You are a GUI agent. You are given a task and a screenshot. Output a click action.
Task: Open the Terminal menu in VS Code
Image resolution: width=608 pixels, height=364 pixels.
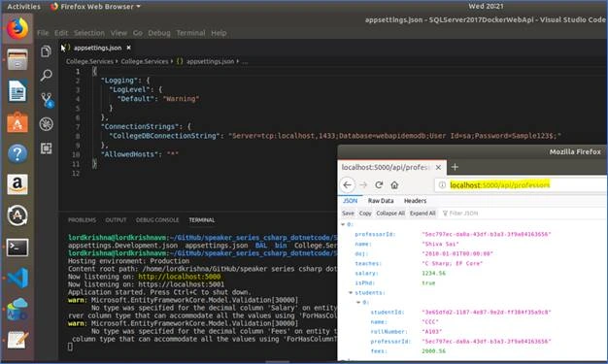(190, 33)
